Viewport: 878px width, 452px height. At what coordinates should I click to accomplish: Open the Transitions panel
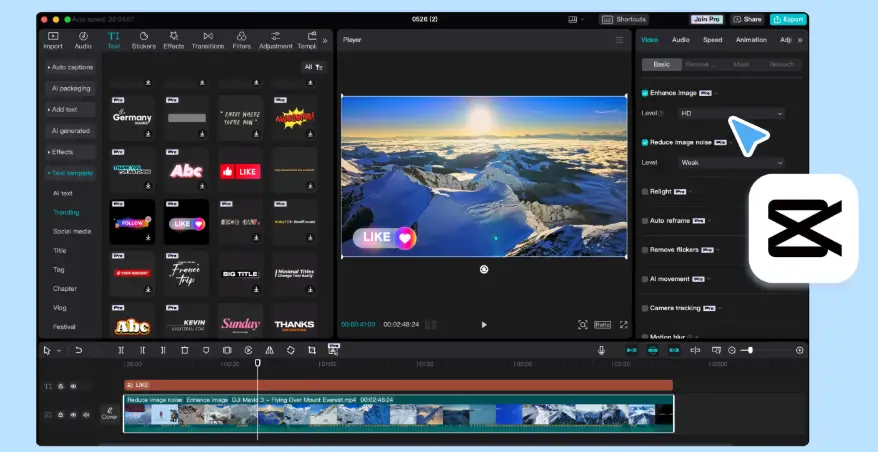pyautogui.click(x=208, y=40)
